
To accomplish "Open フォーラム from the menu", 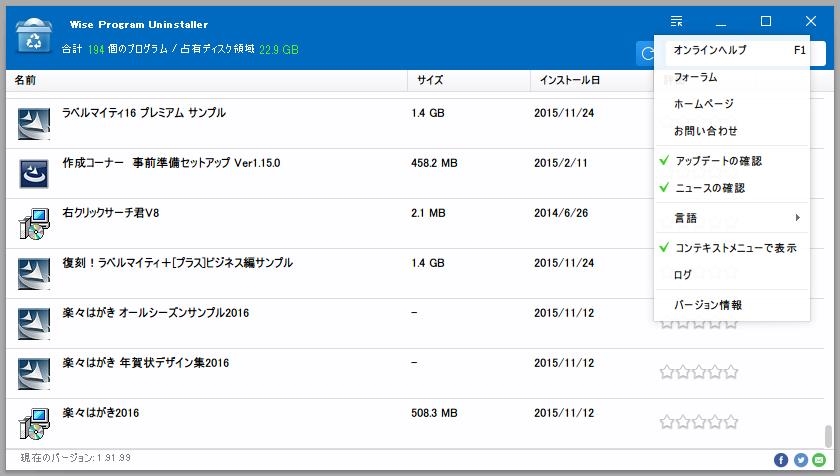I will pos(731,77).
